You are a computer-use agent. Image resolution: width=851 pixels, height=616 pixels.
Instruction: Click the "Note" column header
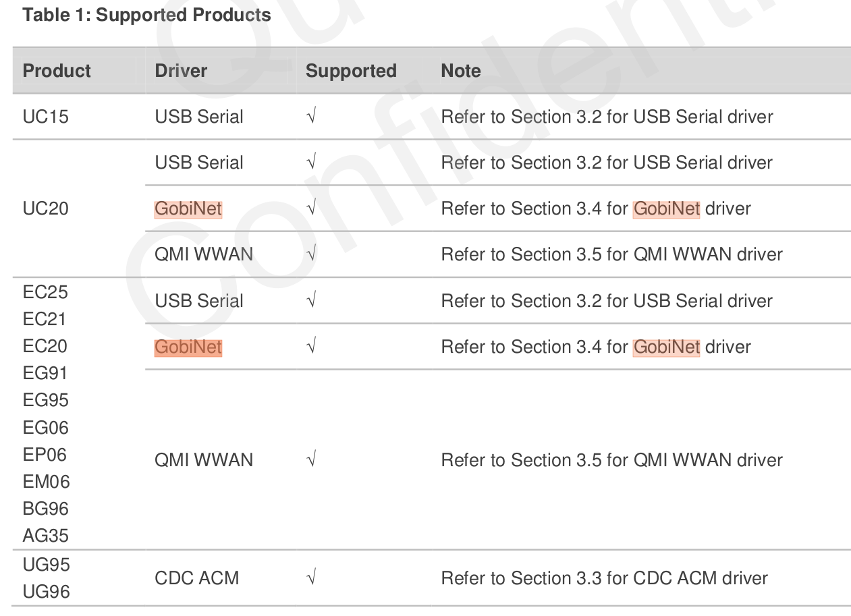[x=461, y=71]
